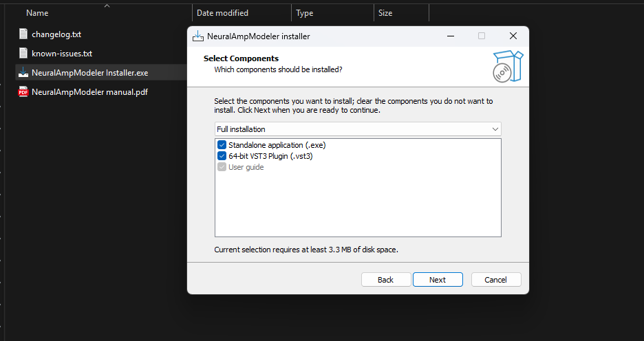Uncheck the 64-bit VST3 Plugin checkbox
The height and width of the screenshot is (341, 644).
pyautogui.click(x=222, y=156)
